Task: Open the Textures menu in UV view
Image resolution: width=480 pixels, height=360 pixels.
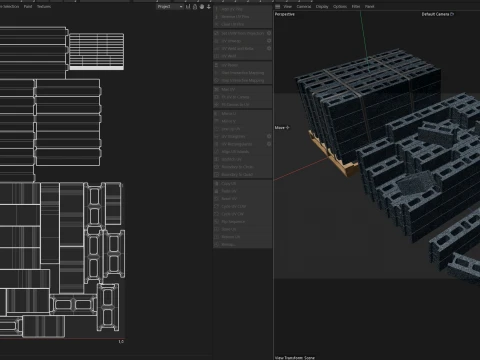Action: click(44, 7)
